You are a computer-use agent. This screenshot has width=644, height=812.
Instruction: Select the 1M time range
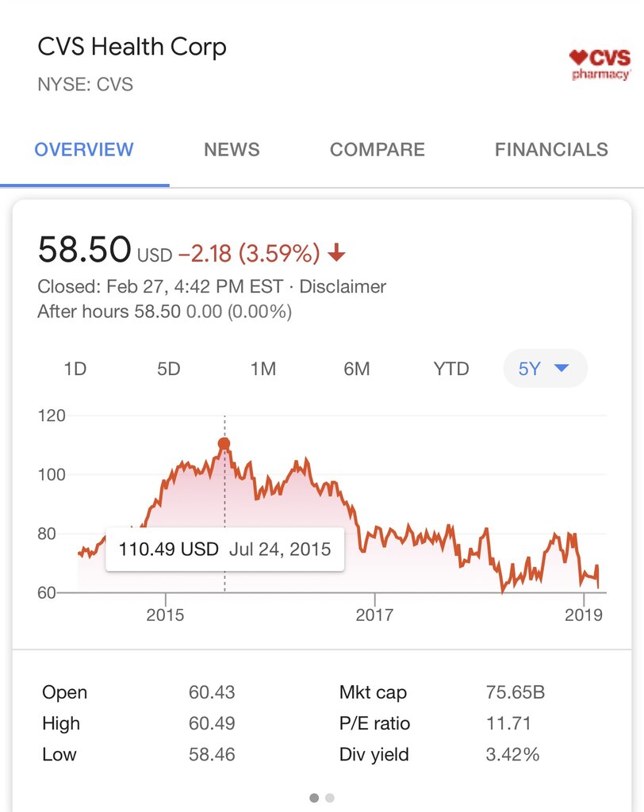click(263, 369)
